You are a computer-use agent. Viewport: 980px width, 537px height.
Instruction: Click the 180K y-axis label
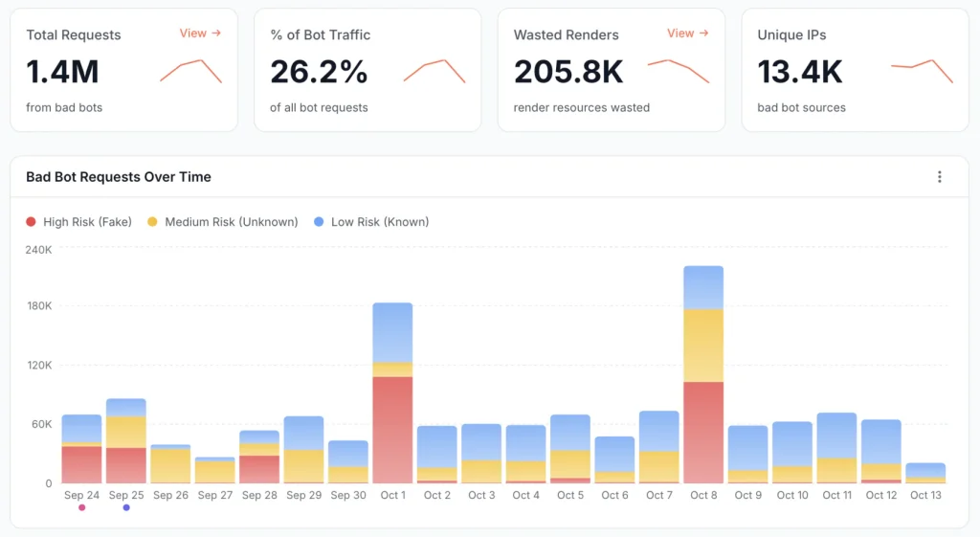point(39,305)
